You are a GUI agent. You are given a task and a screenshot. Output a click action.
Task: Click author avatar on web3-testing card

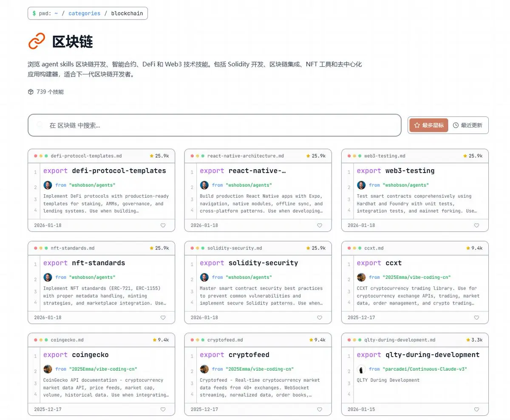pos(361,185)
